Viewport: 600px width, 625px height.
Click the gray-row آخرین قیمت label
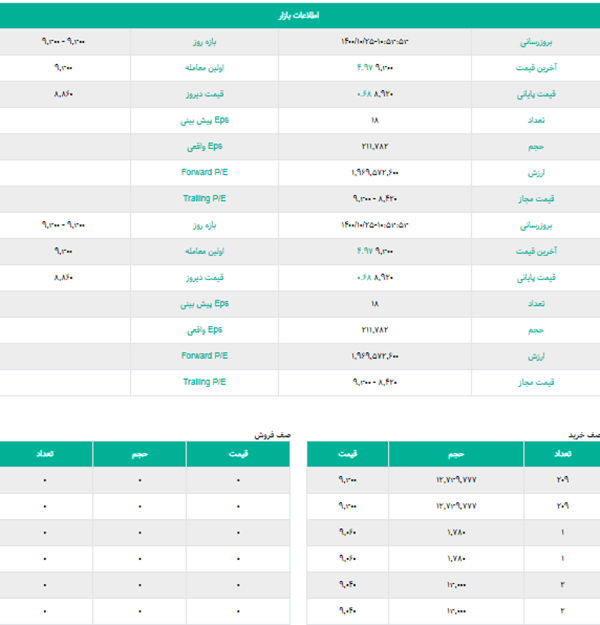pos(536,251)
